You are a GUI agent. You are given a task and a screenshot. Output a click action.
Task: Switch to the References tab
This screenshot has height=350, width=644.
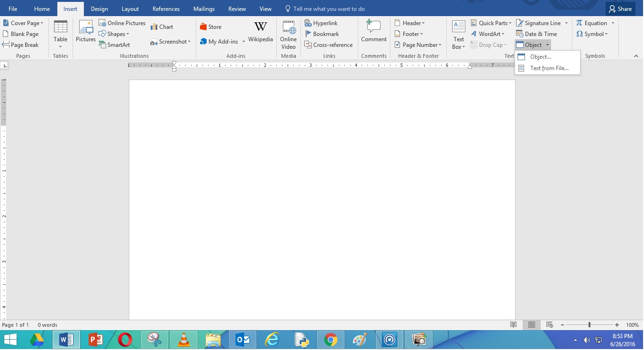166,9
